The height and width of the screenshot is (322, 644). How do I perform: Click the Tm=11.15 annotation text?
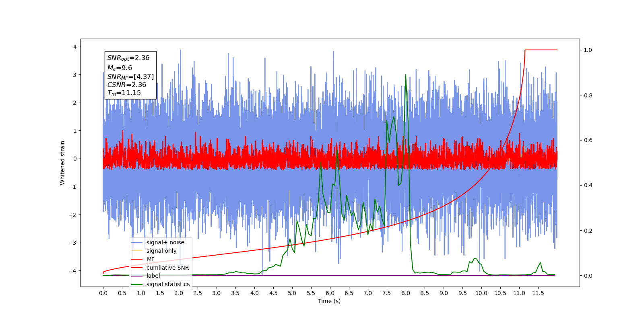coord(124,93)
